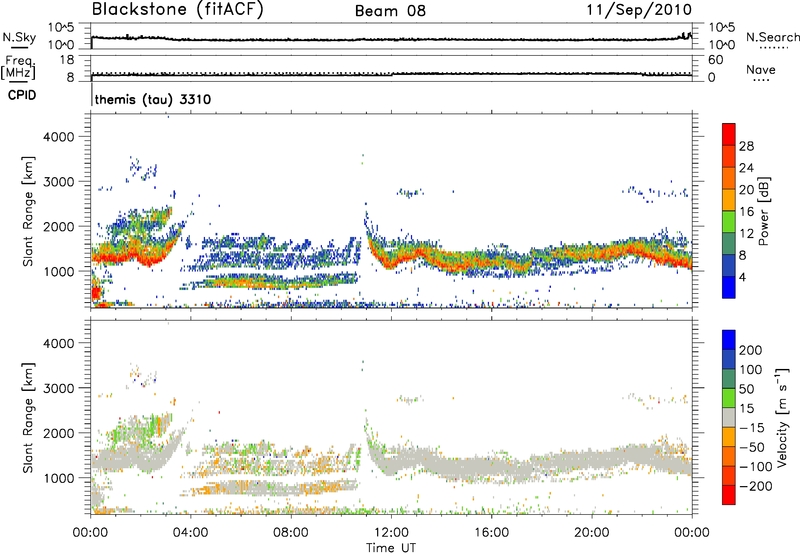Click teal Power segment between 8 and 12
800x554 pixels.
pos(729,244)
